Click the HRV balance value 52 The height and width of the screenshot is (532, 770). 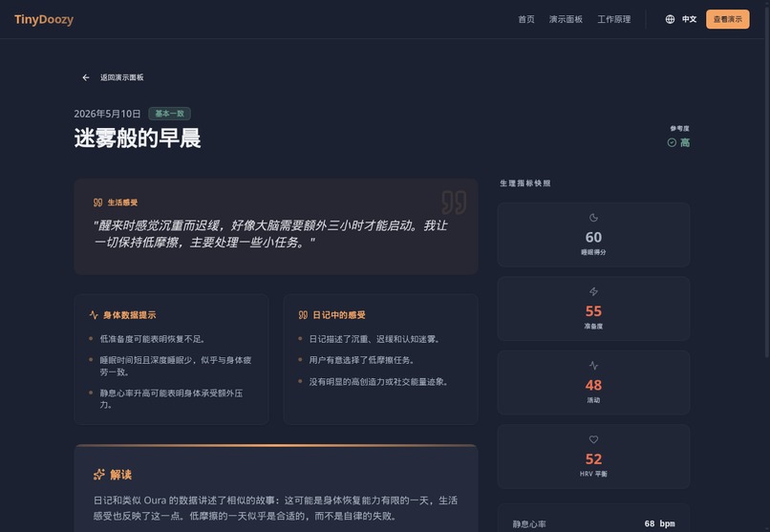(593, 459)
